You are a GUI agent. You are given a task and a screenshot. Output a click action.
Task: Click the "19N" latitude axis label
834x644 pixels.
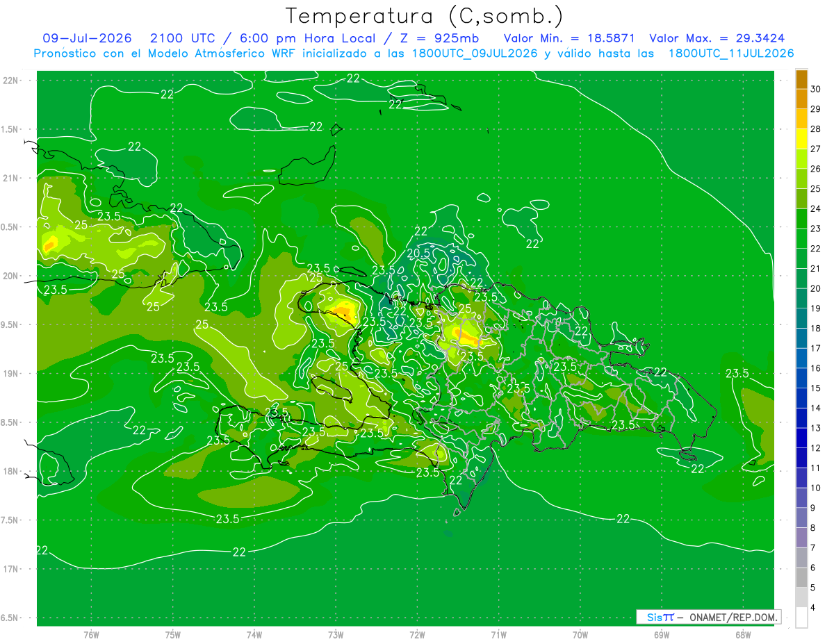(x=12, y=373)
